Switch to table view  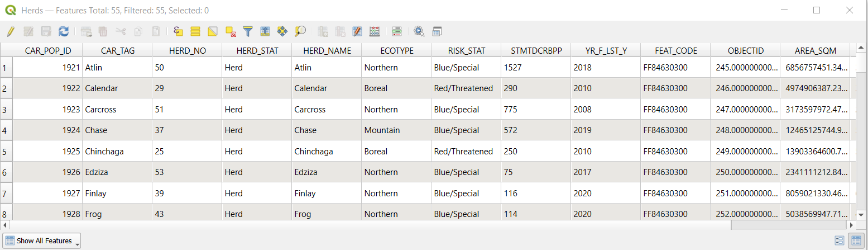pyautogui.click(x=855, y=240)
